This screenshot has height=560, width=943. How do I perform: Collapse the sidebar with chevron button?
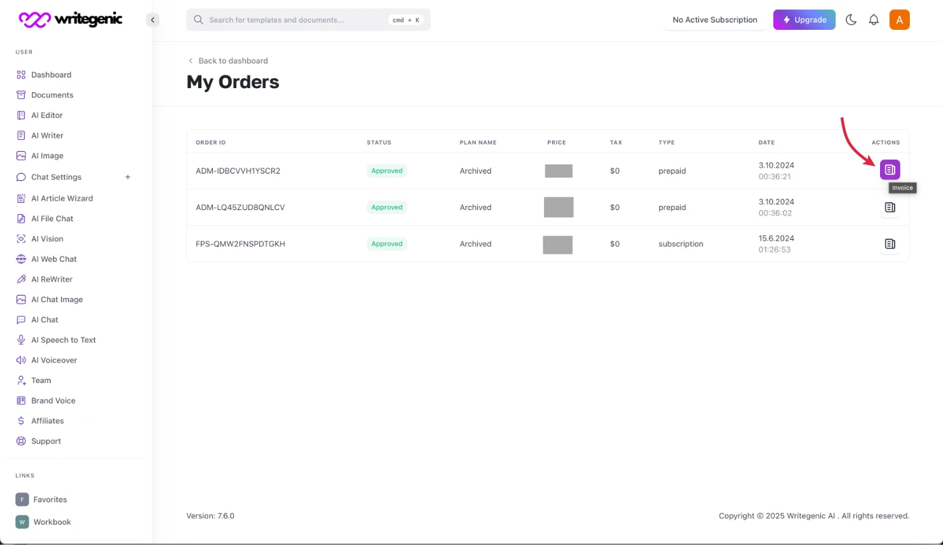click(152, 20)
